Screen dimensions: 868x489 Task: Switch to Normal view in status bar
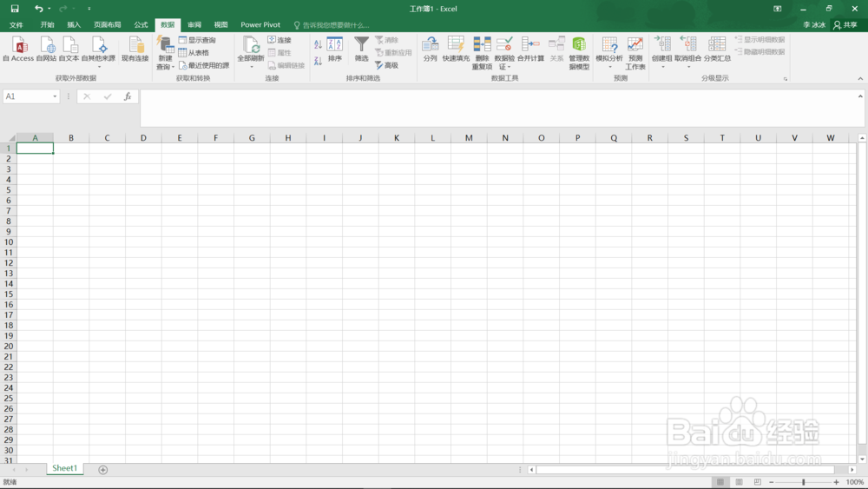click(x=720, y=482)
